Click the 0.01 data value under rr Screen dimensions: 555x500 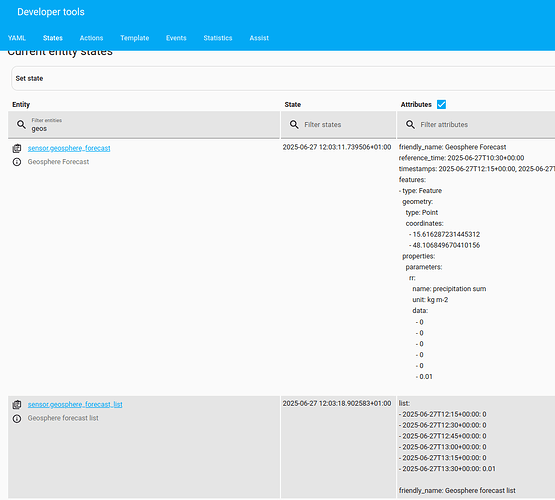[426, 377]
